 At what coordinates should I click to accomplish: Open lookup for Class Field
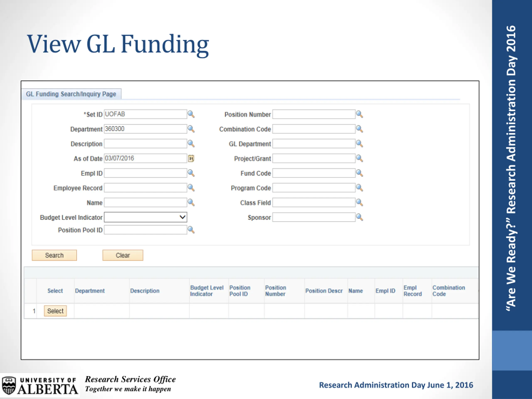[x=359, y=202]
